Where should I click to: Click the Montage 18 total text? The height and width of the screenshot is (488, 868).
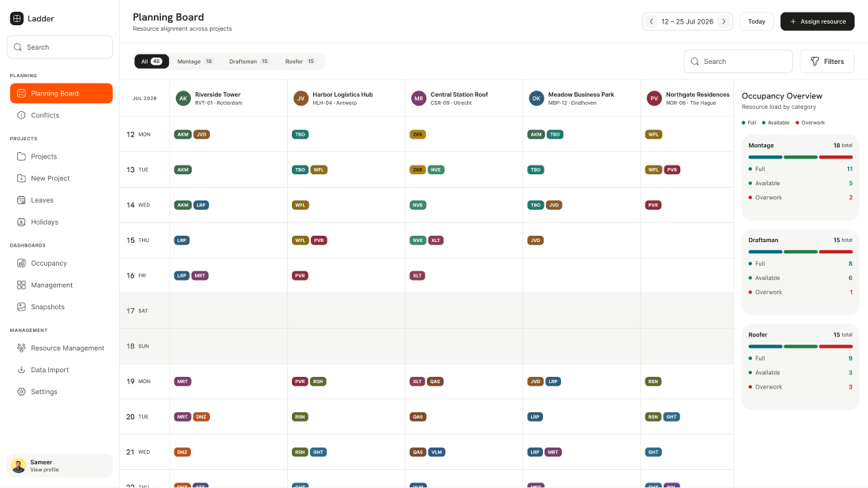tap(843, 146)
